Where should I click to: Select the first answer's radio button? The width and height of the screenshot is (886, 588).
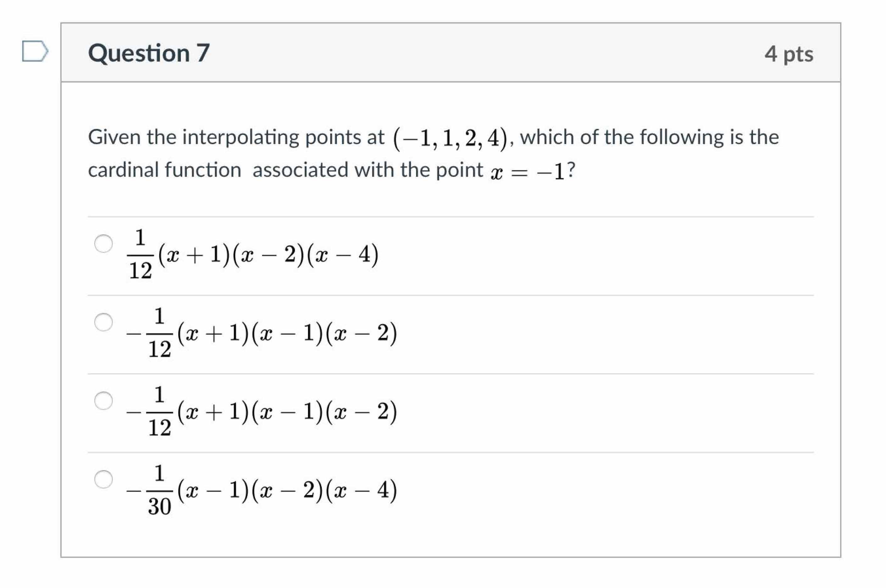pyautogui.click(x=103, y=244)
